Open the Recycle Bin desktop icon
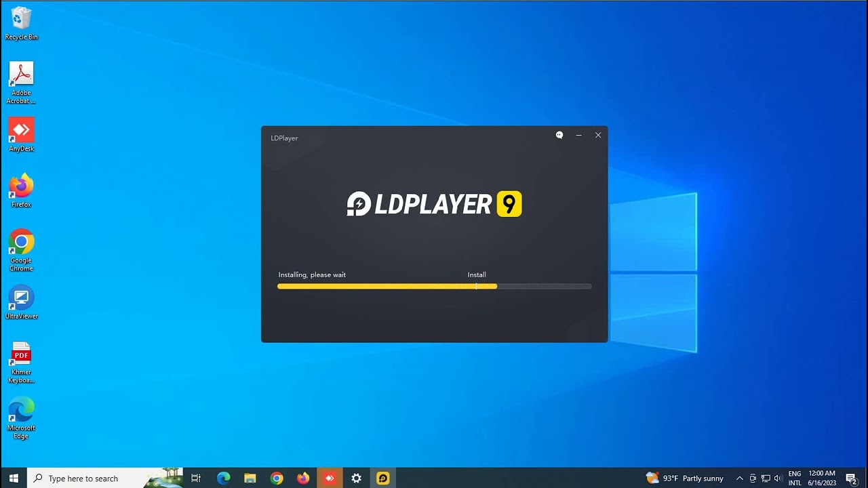The height and width of the screenshot is (488, 868). pyautogui.click(x=21, y=24)
